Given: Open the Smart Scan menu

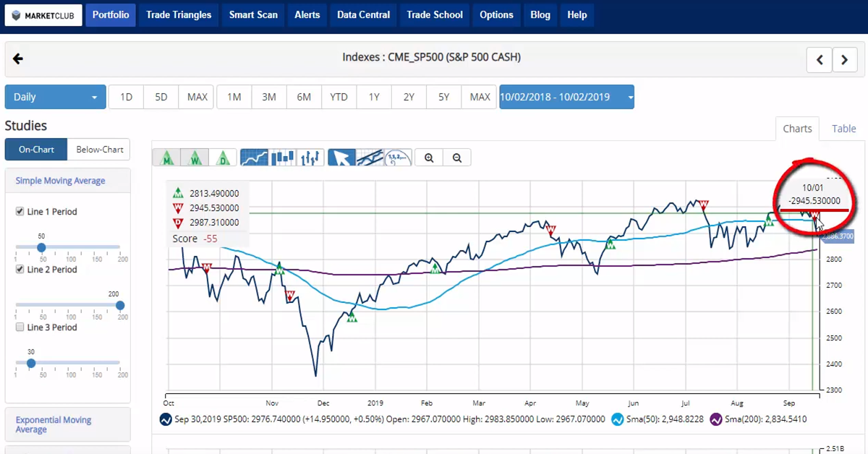Looking at the screenshot, I should tap(253, 14).
